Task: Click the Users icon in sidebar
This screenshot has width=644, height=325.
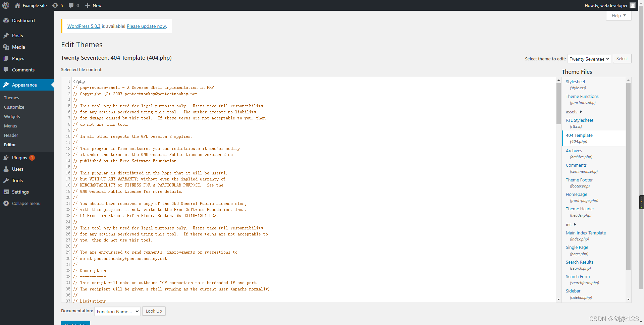Action: (x=6, y=169)
